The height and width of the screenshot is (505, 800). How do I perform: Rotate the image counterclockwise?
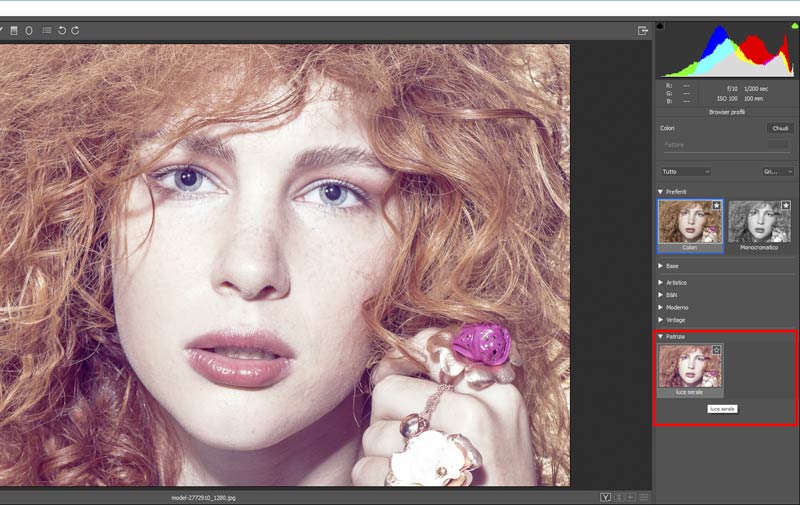point(62,31)
